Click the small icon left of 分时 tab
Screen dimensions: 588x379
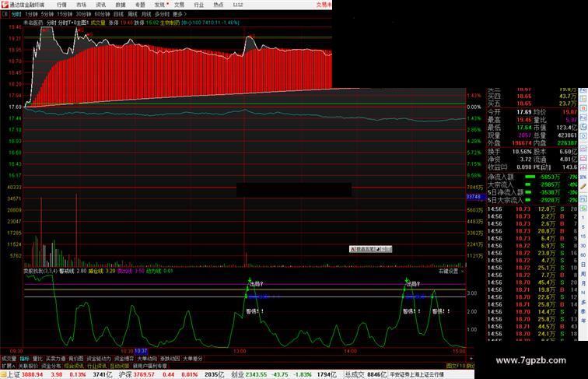[x=5, y=14]
